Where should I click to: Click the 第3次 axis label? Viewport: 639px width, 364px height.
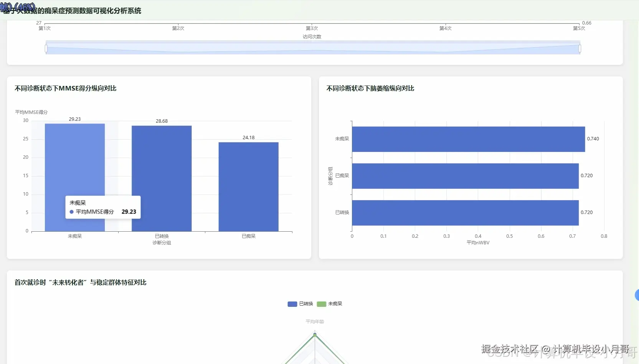pyautogui.click(x=312, y=28)
